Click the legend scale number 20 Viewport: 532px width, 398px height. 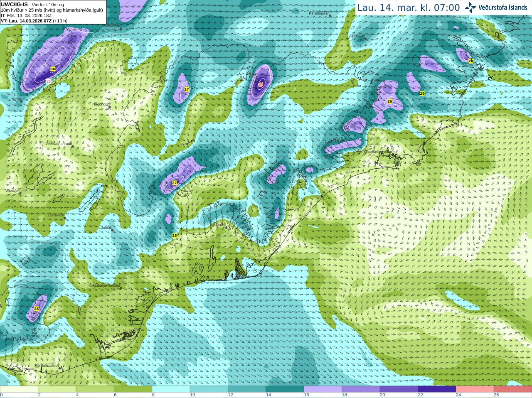click(x=382, y=395)
